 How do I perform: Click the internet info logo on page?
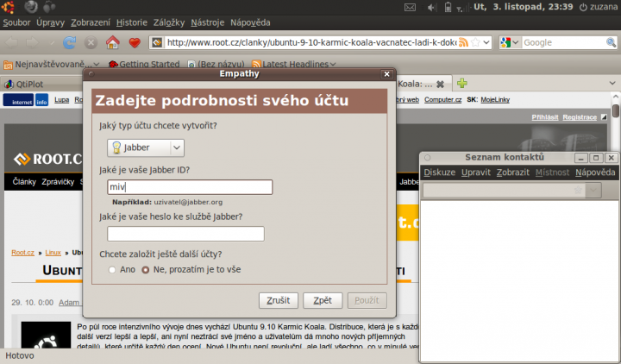[26, 100]
